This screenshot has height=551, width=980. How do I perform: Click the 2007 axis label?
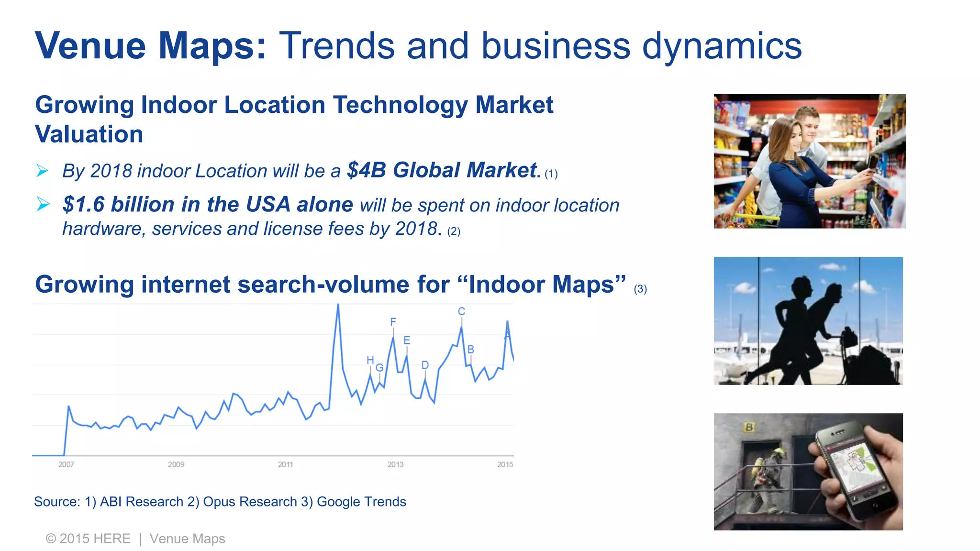pyautogui.click(x=66, y=464)
